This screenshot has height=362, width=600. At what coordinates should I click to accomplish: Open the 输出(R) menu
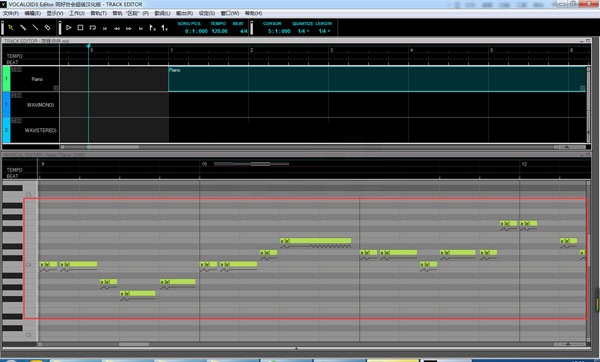point(184,13)
